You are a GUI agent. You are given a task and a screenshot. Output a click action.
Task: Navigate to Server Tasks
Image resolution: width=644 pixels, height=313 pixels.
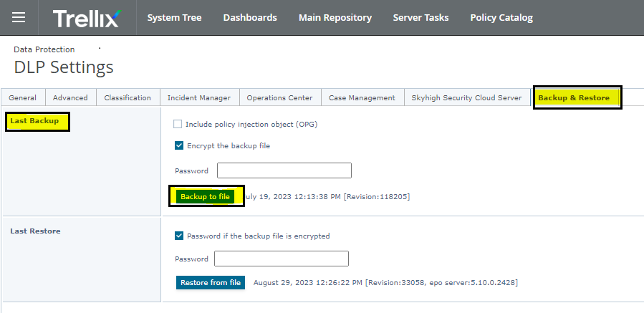pyautogui.click(x=420, y=18)
